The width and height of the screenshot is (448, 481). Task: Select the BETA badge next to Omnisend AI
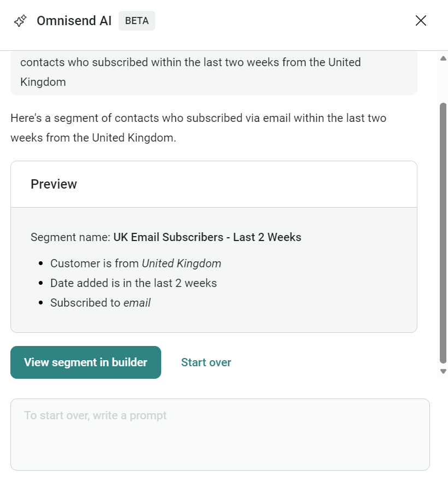pyautogui.click(x=137, y=20)
